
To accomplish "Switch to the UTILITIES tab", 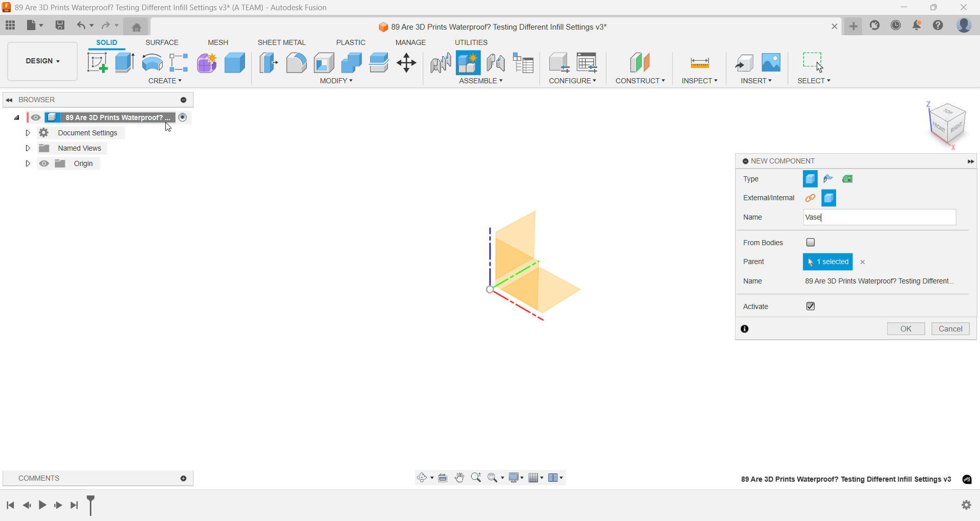I will 471,42.
